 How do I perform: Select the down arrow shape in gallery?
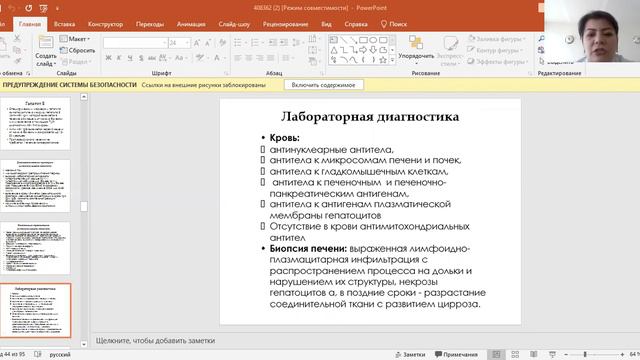[373, 50]
